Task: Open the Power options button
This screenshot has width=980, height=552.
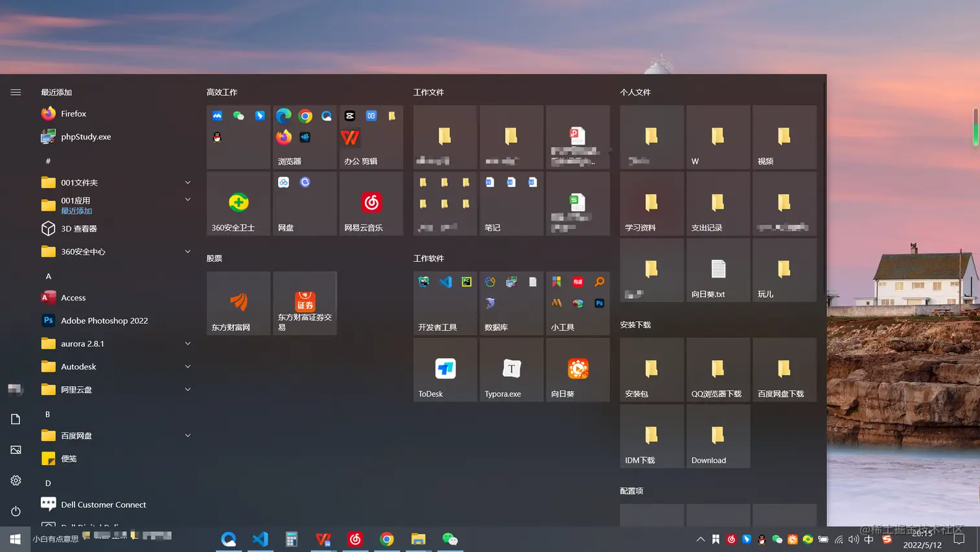Action: (x=16, y=511)
